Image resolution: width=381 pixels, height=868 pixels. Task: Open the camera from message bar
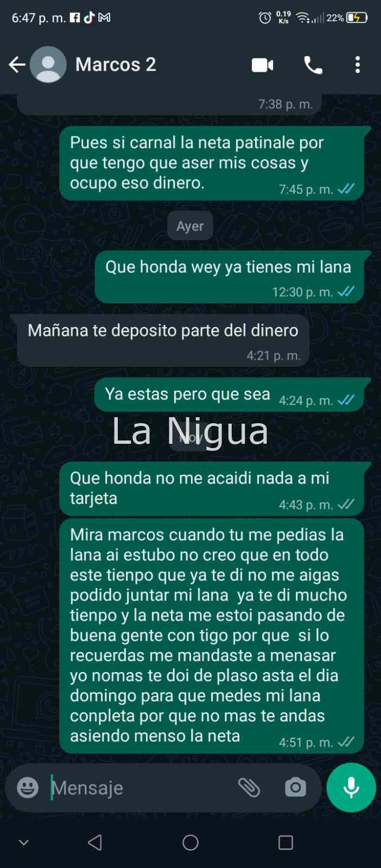click(295, 787)
